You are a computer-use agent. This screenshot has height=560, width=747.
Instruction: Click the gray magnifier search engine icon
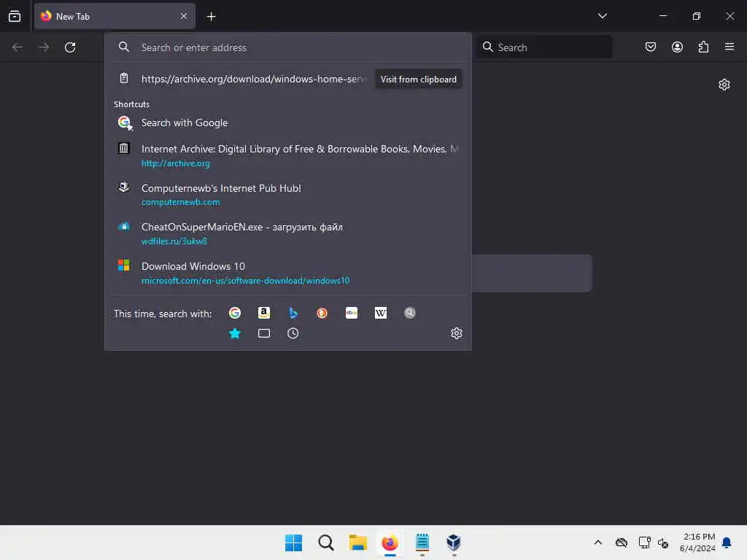click(410, 313)
